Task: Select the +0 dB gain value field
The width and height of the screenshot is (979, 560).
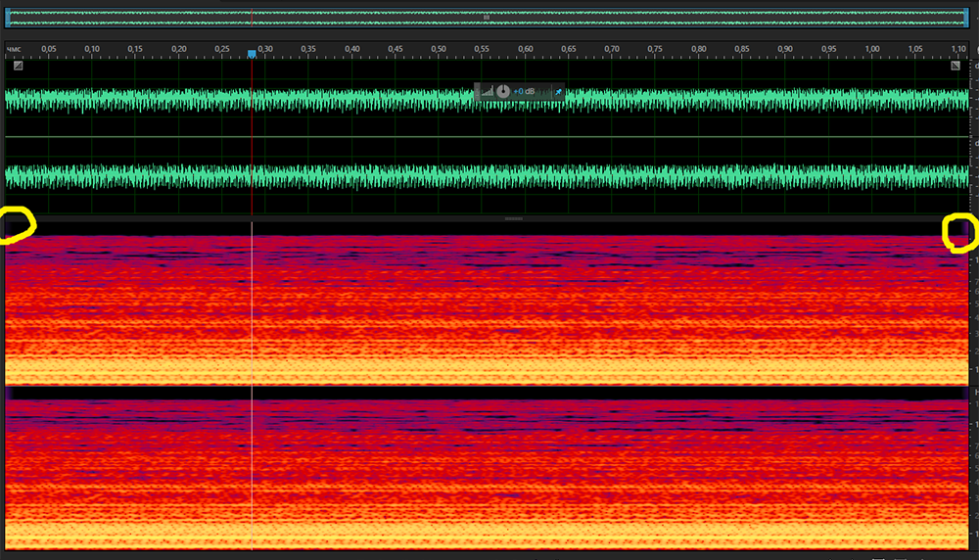Action: click(x=524, y=92)
